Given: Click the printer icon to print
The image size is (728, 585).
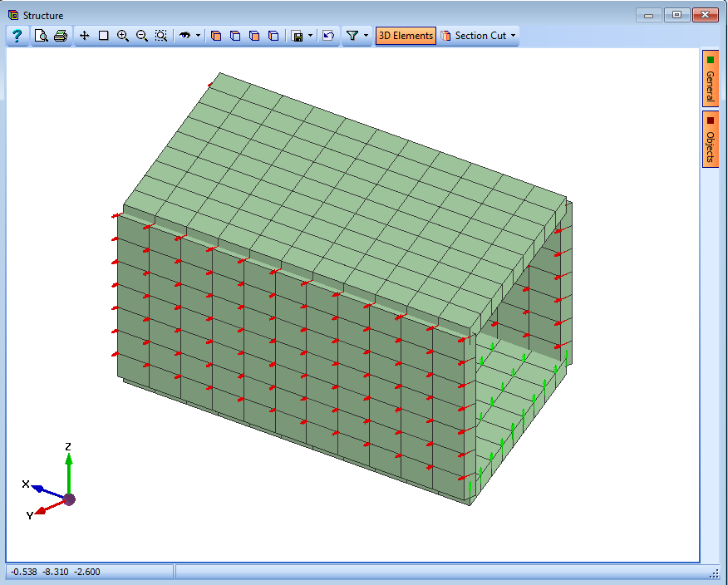Looking at the screenshot, I should 61,36.
